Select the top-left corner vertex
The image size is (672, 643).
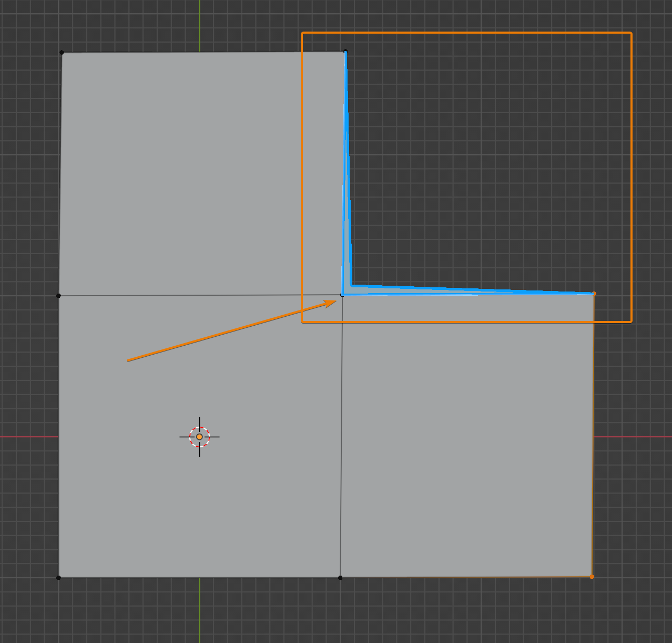click(x=63, y=52)
